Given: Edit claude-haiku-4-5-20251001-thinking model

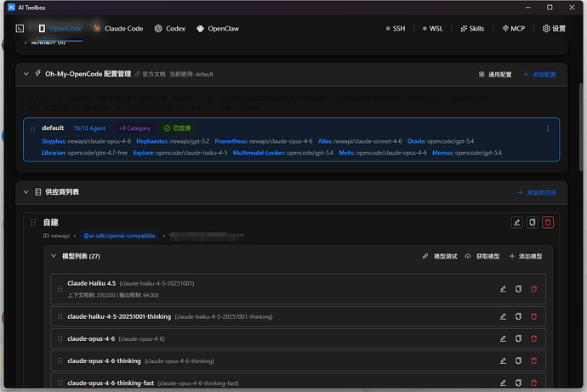Looking at the screenshot, I should (x=503, y=316).
